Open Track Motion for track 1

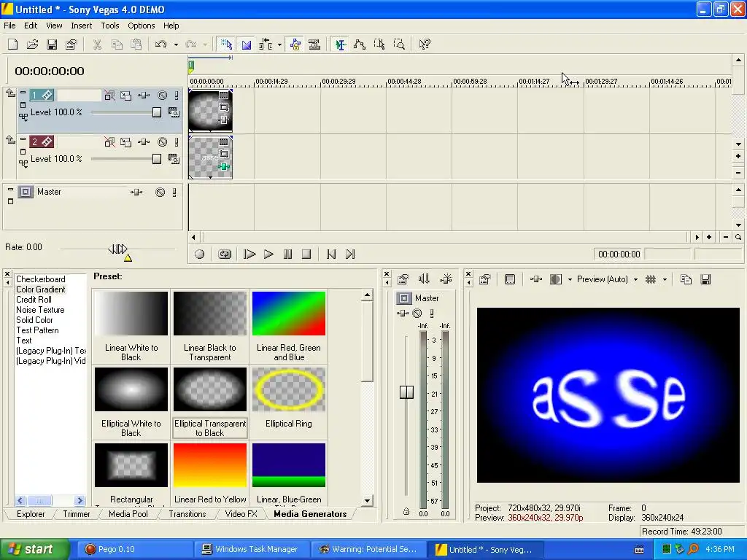click(x=125, y=96)
